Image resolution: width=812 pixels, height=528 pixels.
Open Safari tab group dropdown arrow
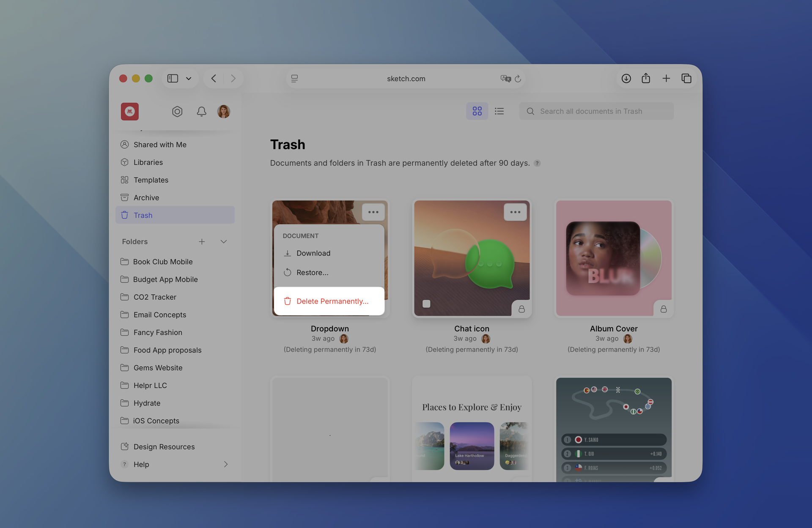pos(189,79)
